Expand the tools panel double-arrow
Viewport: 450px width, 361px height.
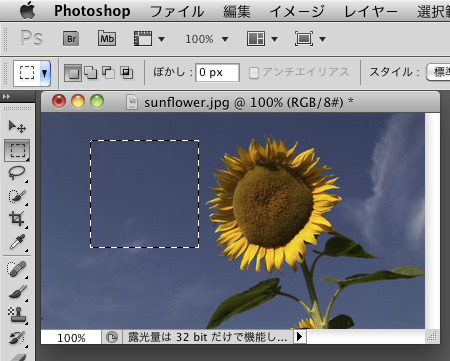[x=6, y=96]
